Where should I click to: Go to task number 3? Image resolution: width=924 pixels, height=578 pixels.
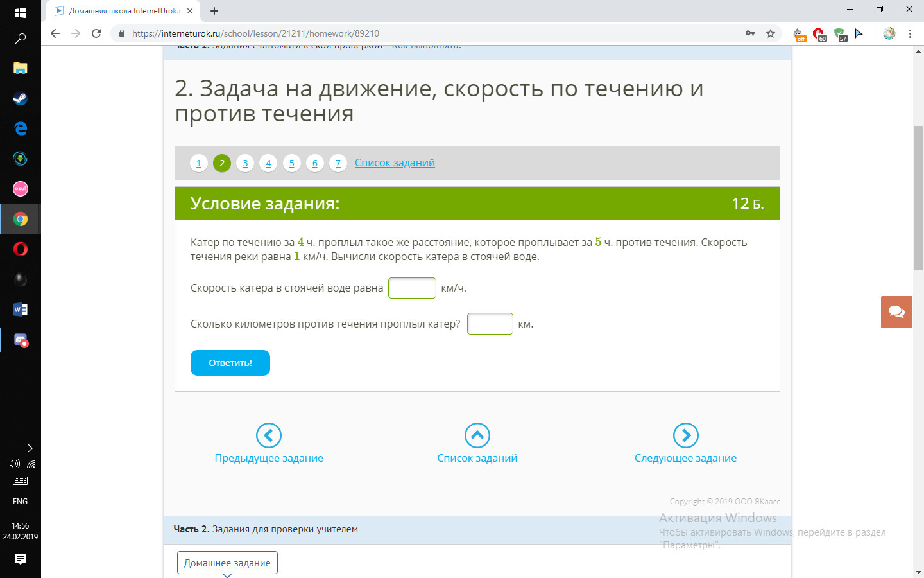point(245,163)
